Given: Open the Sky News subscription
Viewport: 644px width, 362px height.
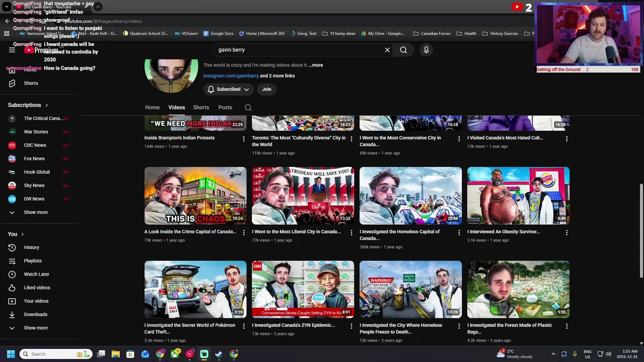Looking at the screenshot, I should tap(38, 186).
